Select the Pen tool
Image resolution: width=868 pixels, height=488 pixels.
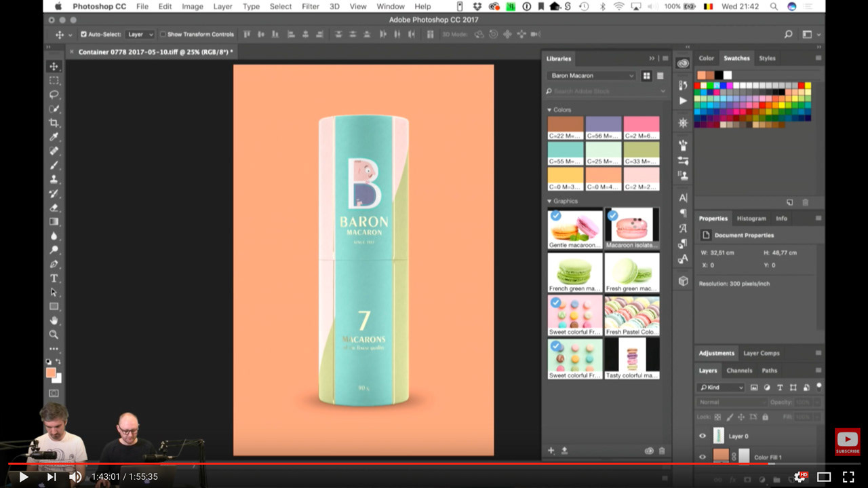click(54, 264)
